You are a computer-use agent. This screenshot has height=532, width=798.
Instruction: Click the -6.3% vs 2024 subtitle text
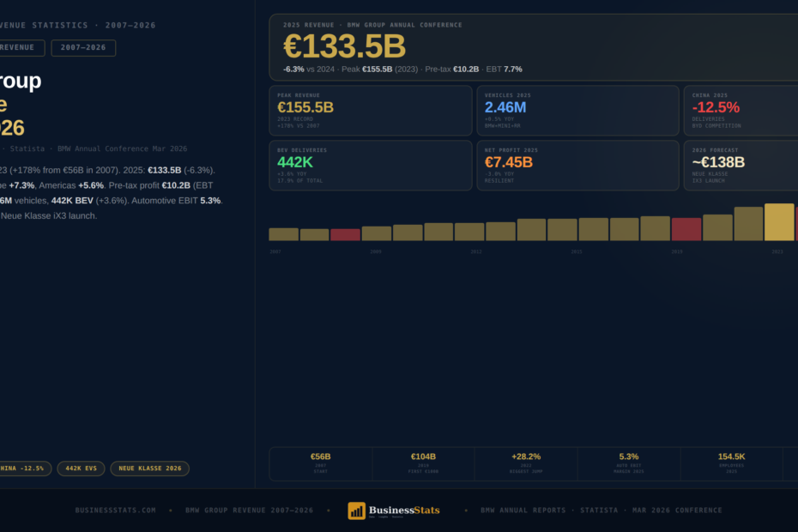(309, 70)
